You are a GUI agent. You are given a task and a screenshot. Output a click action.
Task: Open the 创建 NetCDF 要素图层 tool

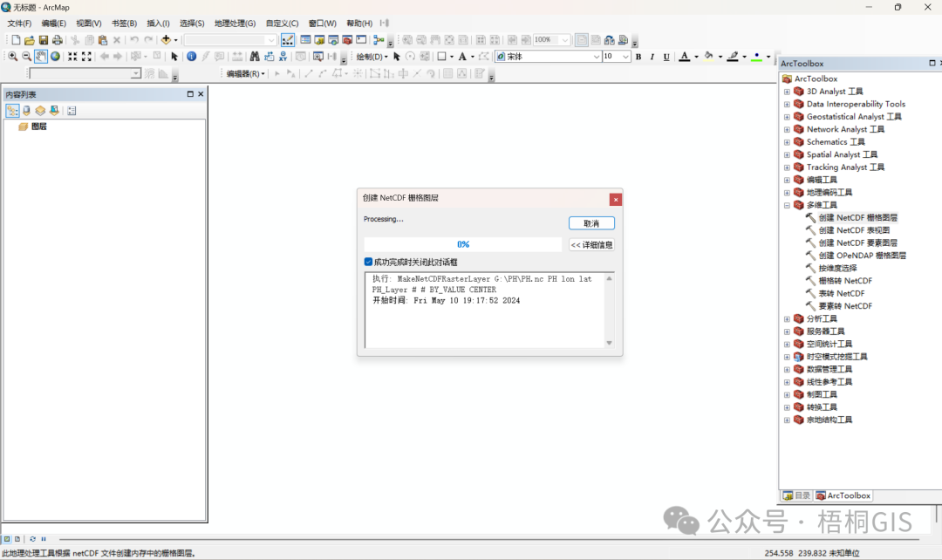pos(858,242)
